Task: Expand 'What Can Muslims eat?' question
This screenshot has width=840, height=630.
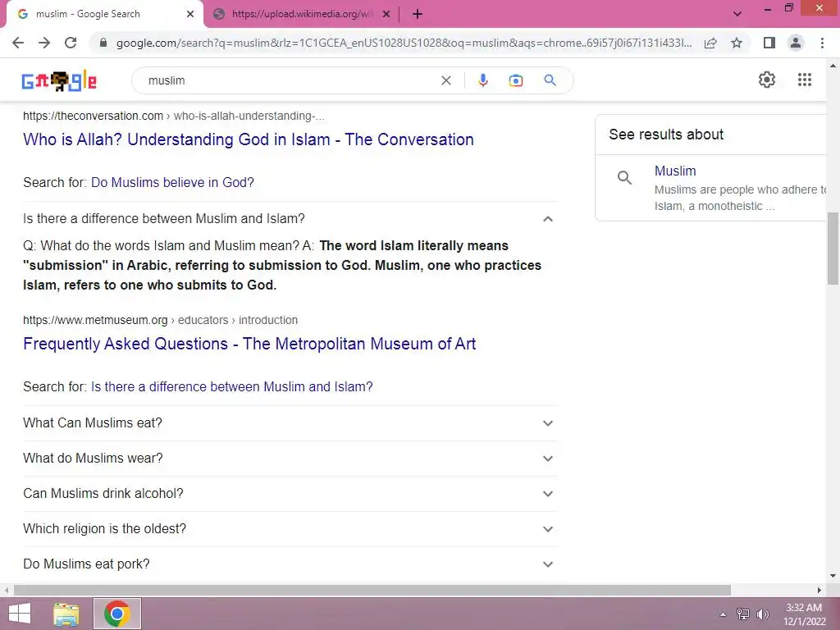Action: 290,423
